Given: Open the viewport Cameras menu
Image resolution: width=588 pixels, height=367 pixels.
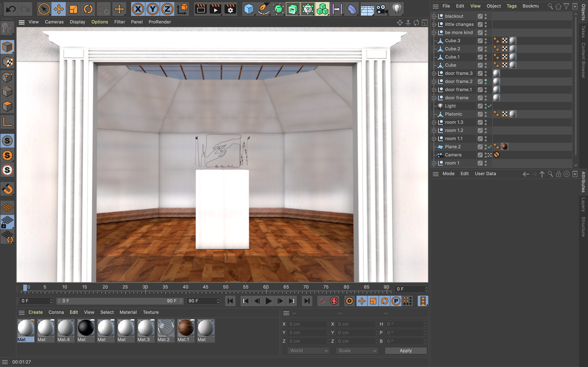Looking at the screenshot, I should [54, 22].
